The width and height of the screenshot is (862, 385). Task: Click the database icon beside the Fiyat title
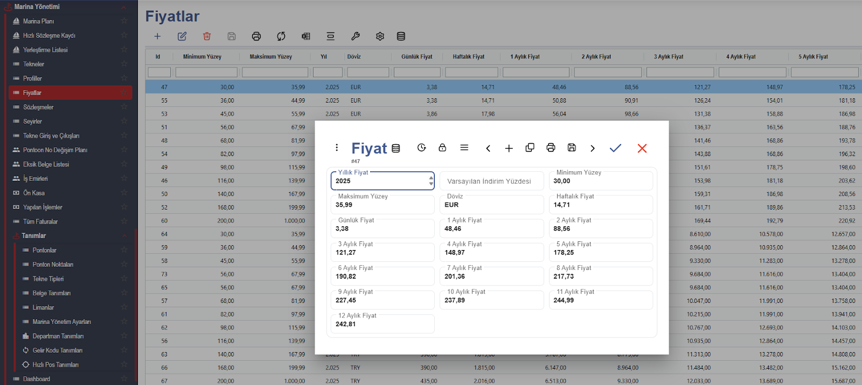(396, 148)
